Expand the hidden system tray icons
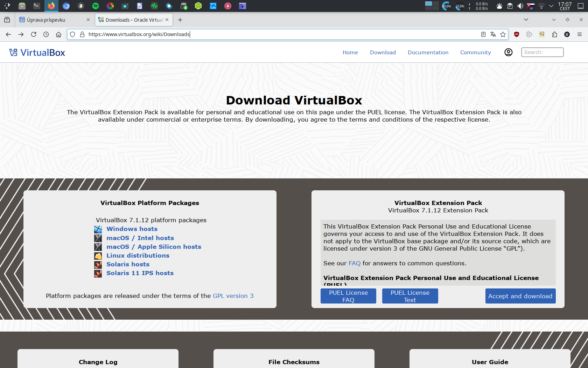Viewport: 588px width, 368px height. [551, 6]
